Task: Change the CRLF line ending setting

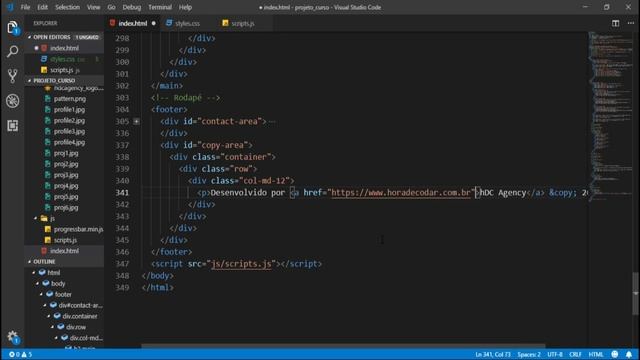Action: (575, 354)
